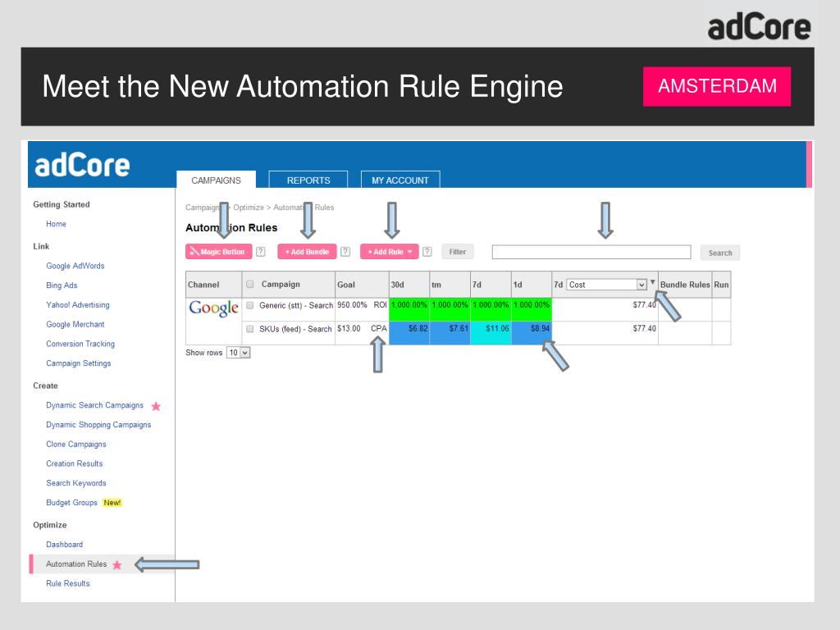Click the Add Bundle button
840x630 pixels.
click(x=307, y=252)
